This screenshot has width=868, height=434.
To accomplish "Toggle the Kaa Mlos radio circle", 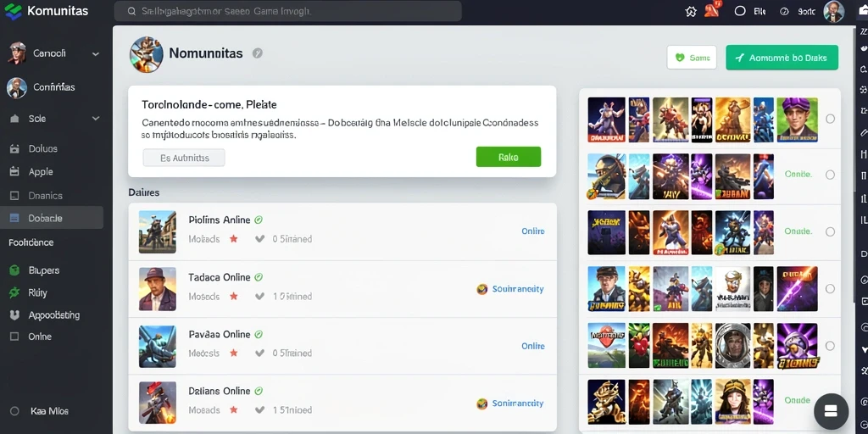I will pyautogui.click(x=15, y=411).
